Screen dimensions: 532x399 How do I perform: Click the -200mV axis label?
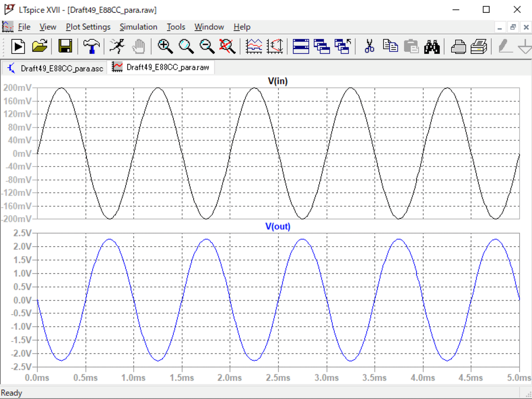[x=16, y=219]
